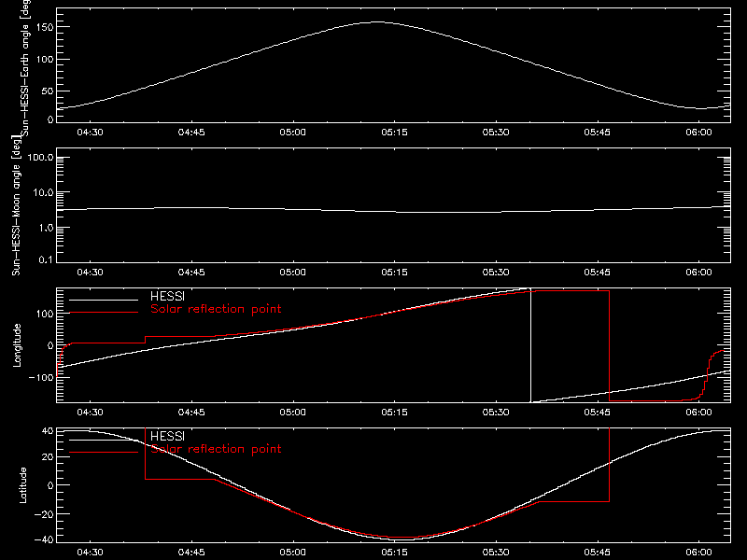
Task: Click 05:45 time label under Longitude panel
Action: [598, 413]
